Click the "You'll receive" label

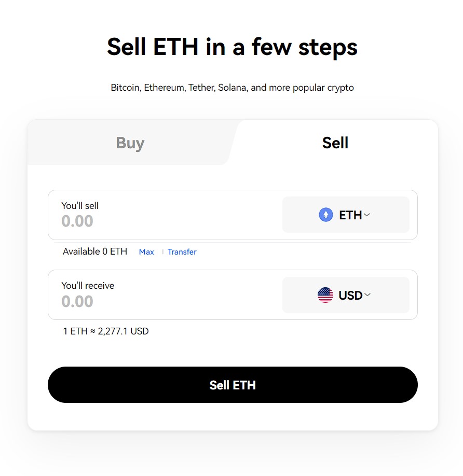[88, 286]
